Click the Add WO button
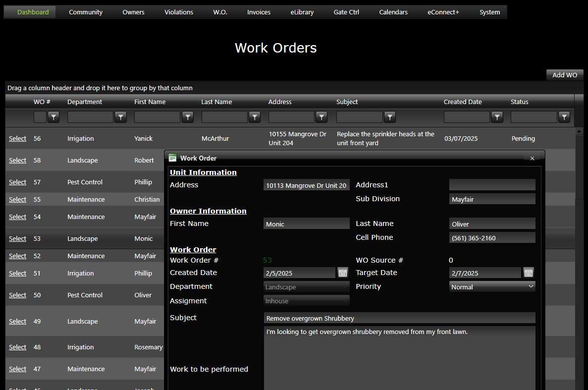Viewport: 588px width, 390px height. coord(564,75)
